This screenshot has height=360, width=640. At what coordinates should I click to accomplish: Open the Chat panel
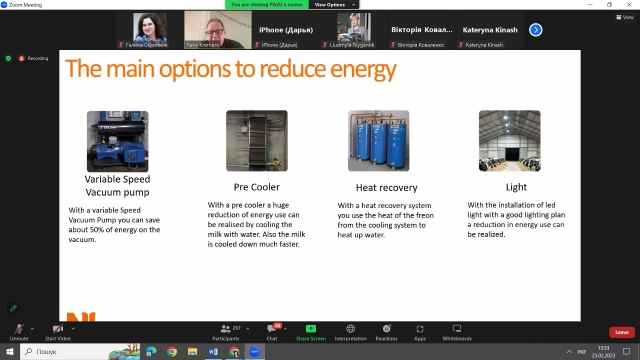[272, 332]
